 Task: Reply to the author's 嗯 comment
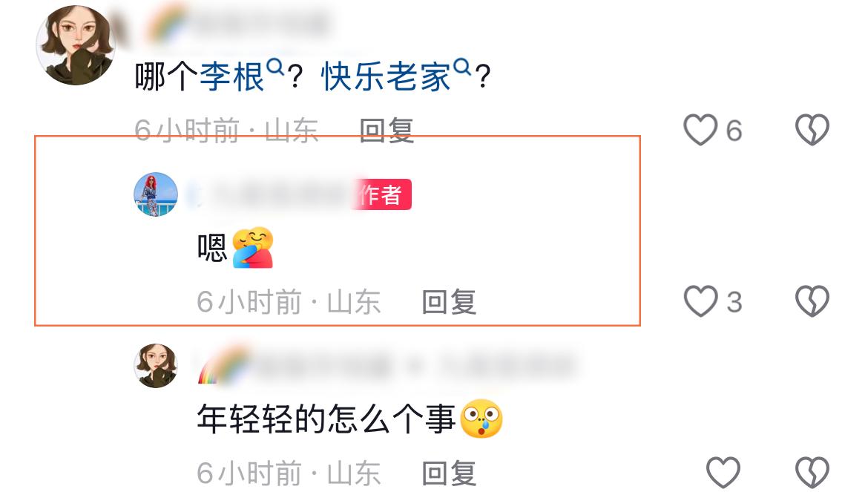(449, 302)
